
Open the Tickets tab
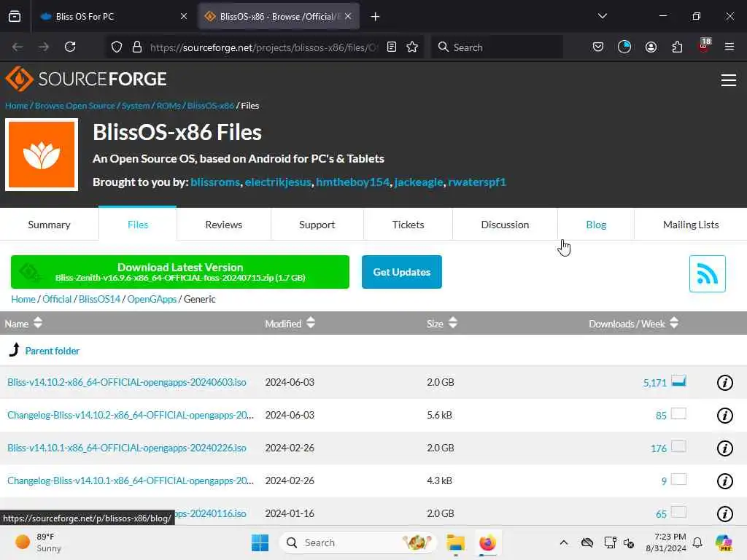408,225
